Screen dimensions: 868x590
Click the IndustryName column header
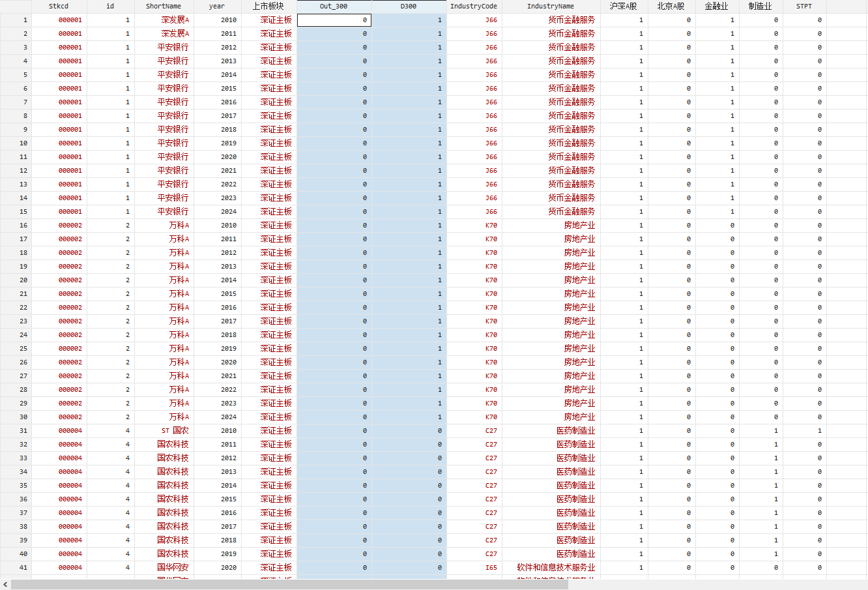[551, 7]
